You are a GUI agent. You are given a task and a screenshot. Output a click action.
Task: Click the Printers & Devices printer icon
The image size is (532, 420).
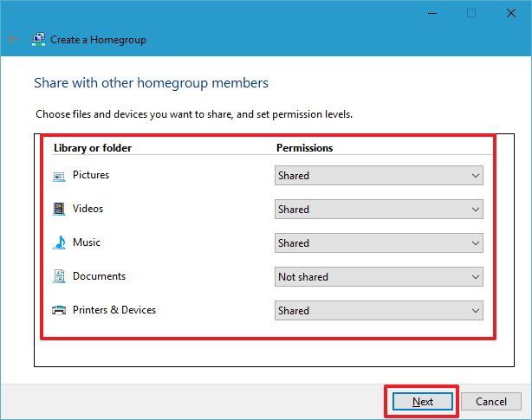pyautogui.click(x=59, y=310)
